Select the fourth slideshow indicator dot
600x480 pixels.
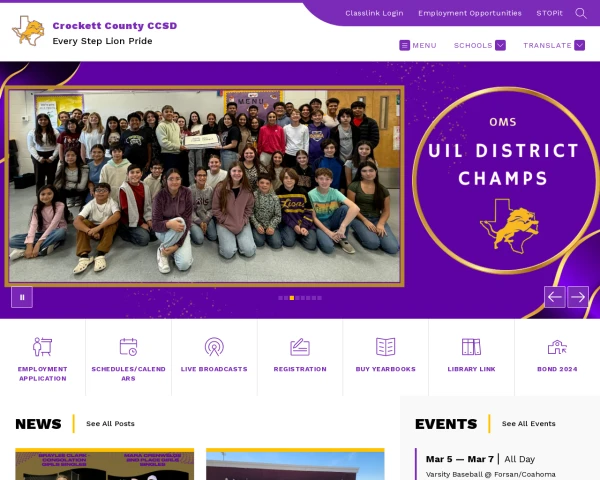pos(297,298)
